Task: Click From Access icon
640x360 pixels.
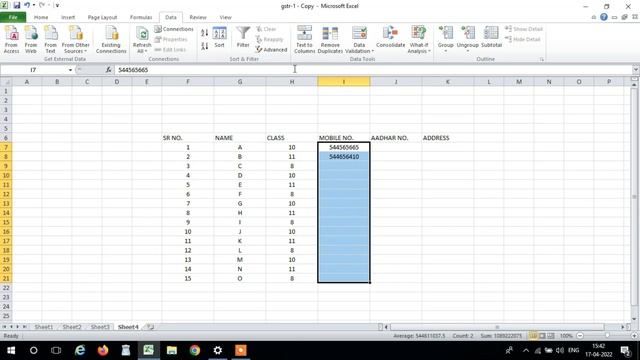Action: pos(11,39)
